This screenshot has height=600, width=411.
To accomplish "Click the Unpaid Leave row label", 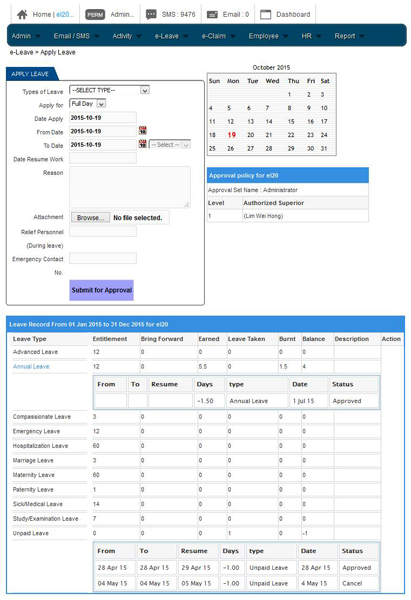I will [x=31, y=533].
